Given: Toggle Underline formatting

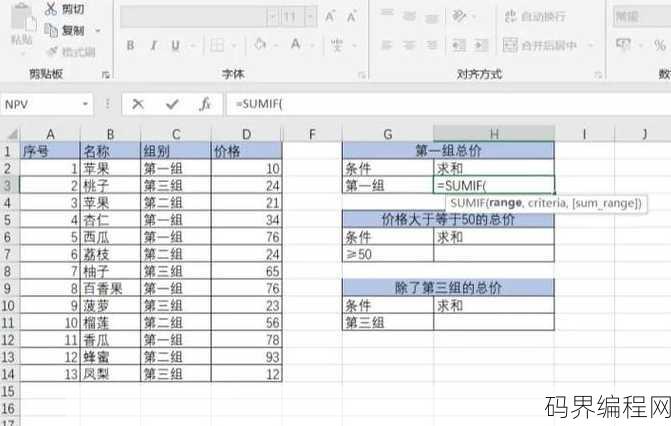Looking at the screenshot, I should tap(175, 45).
